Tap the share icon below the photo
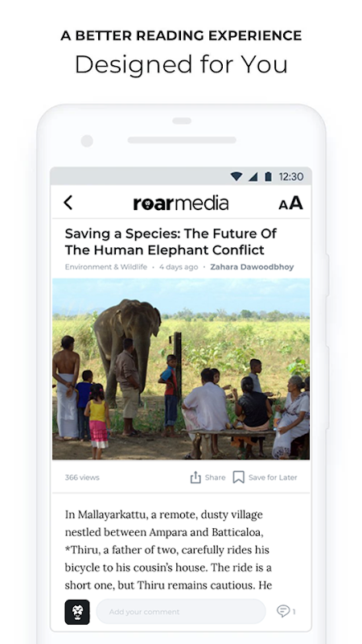 pos(195,477)
